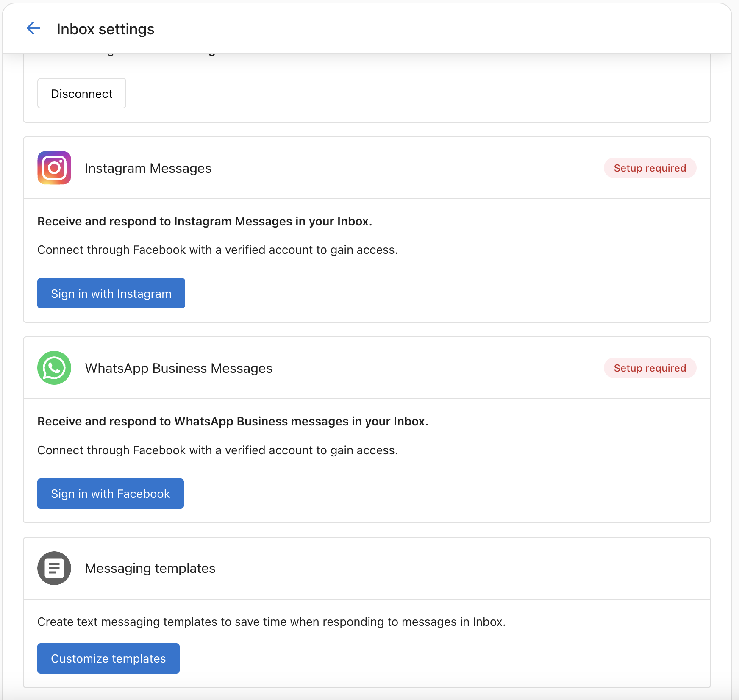Select the Instagram logo icon
This screenshot has height=700, width=739.
(x=54, y=168)
